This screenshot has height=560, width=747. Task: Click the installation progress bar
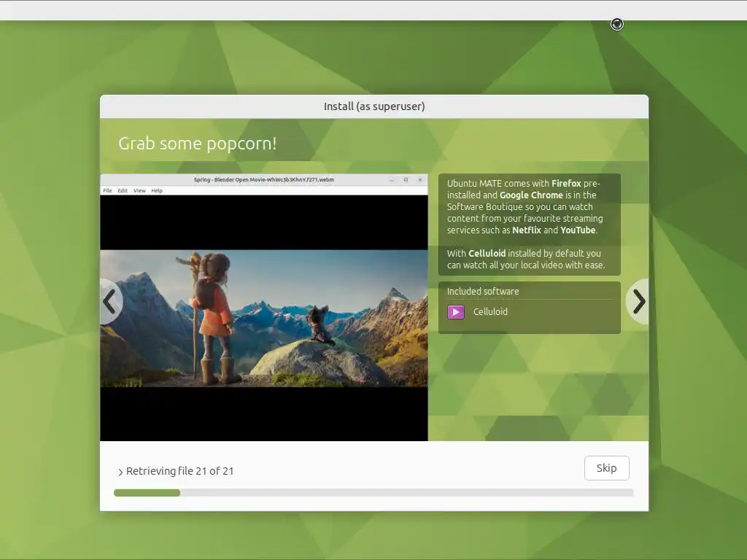click(373, 493)
